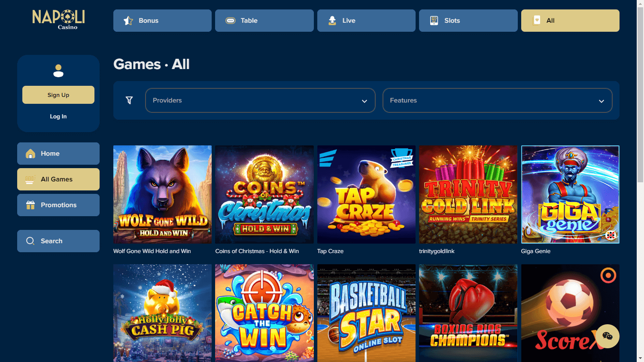
Task: Click 'Tap Craze' title text
Action: pos(330,251)
